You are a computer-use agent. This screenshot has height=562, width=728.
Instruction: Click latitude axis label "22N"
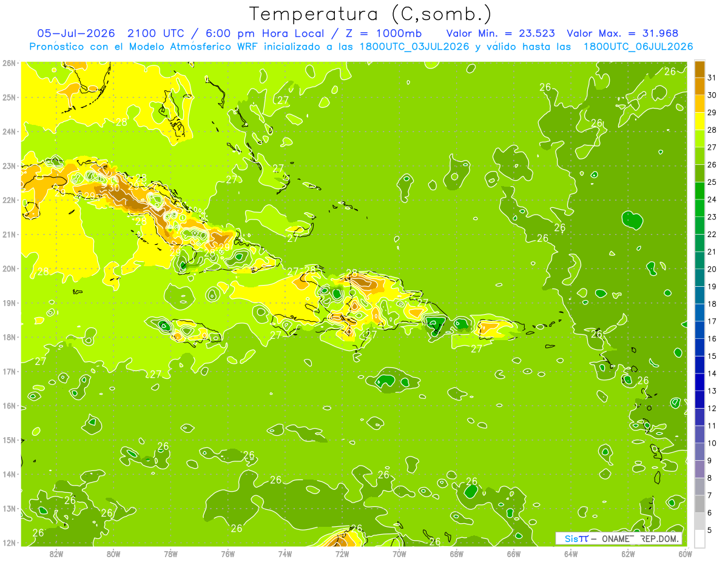pos(9,200)
